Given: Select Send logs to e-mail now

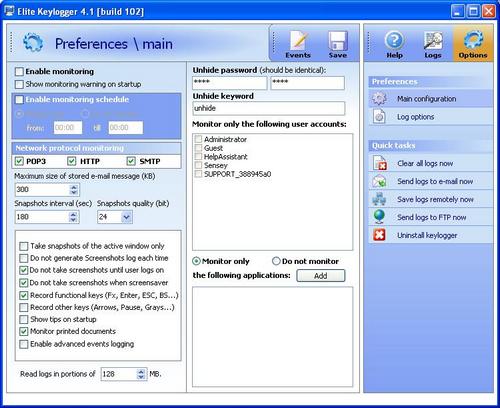Looking at the screenshot, I should [430, 181].
